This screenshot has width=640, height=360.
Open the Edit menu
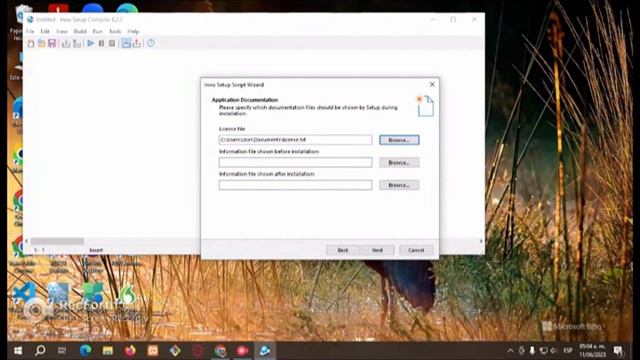pyautogui.click(x=45, y=31)
